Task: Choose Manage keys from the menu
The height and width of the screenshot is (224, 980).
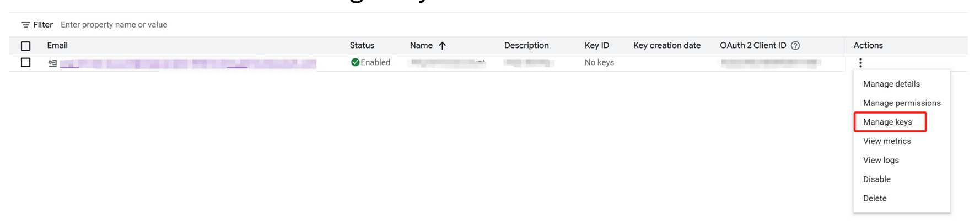Action: 887,122
